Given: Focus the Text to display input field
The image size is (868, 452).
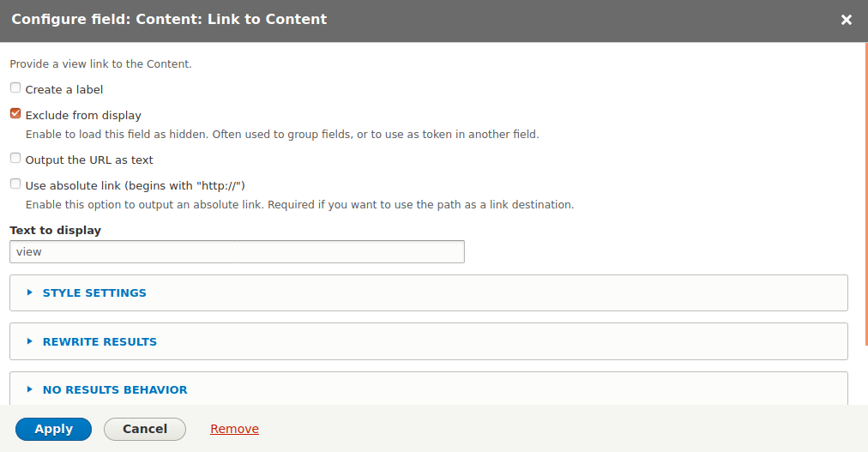Looking at the screenshot, I should click(237, 251).
